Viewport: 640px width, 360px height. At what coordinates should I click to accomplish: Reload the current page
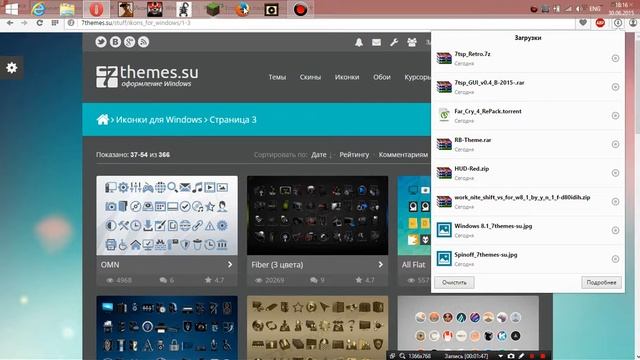tap(40, 23)
